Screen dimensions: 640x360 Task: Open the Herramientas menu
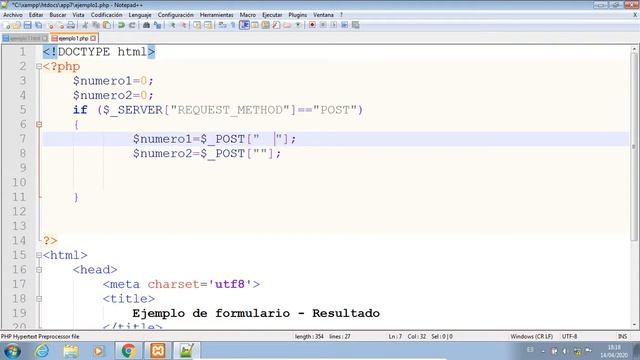pos(216,15)
